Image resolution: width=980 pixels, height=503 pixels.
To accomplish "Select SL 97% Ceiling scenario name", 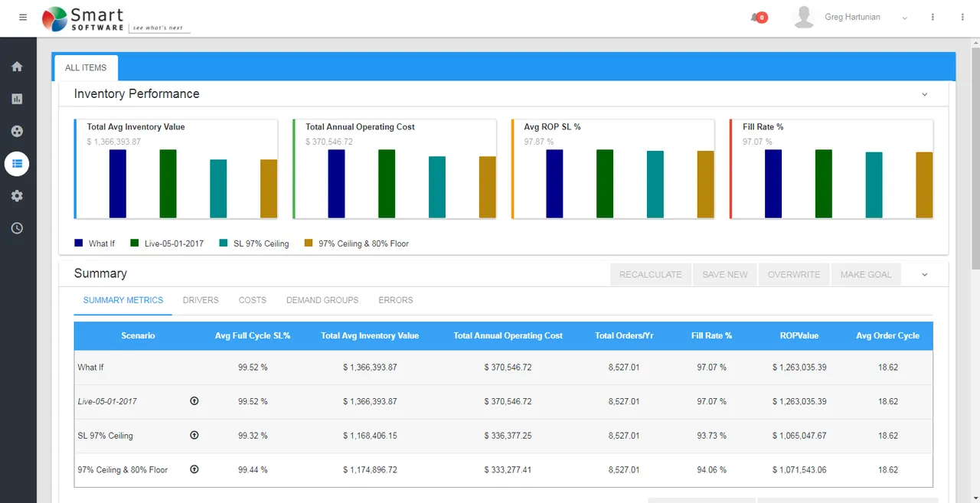I will click(105, 436).
